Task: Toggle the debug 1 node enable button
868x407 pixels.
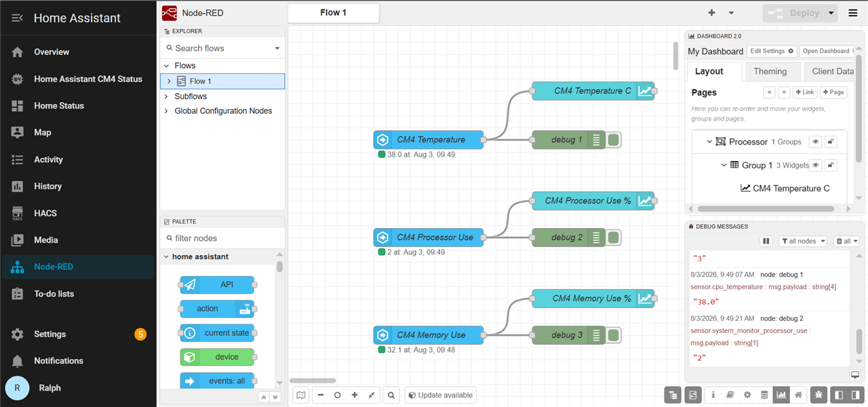Action: [613, 140]
